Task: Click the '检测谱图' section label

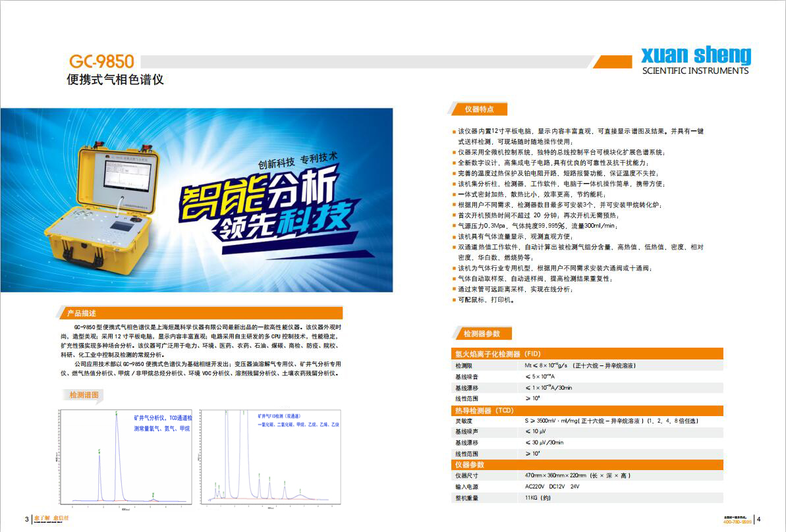Action: (x=84, y=395)
